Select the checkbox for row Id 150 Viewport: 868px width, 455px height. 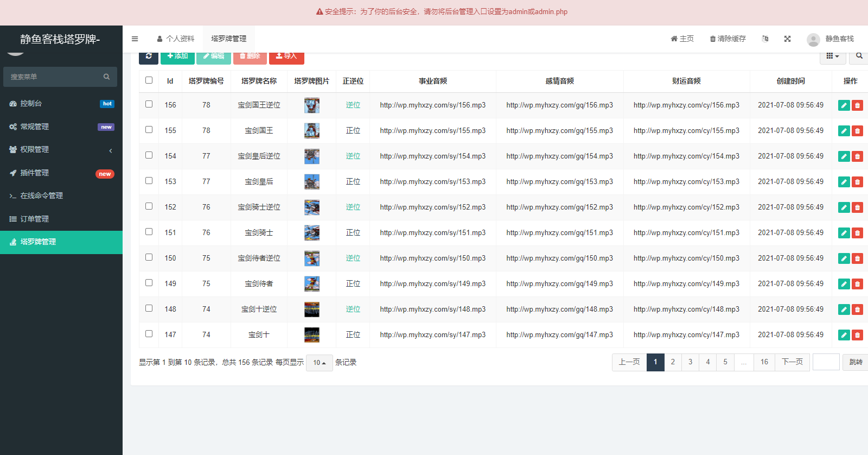[x=149, y=257]
